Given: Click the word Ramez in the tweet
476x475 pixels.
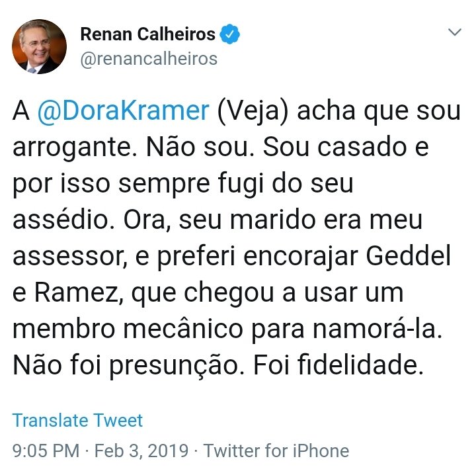Looking at the screenshot, I should click(x=77, y=292).
